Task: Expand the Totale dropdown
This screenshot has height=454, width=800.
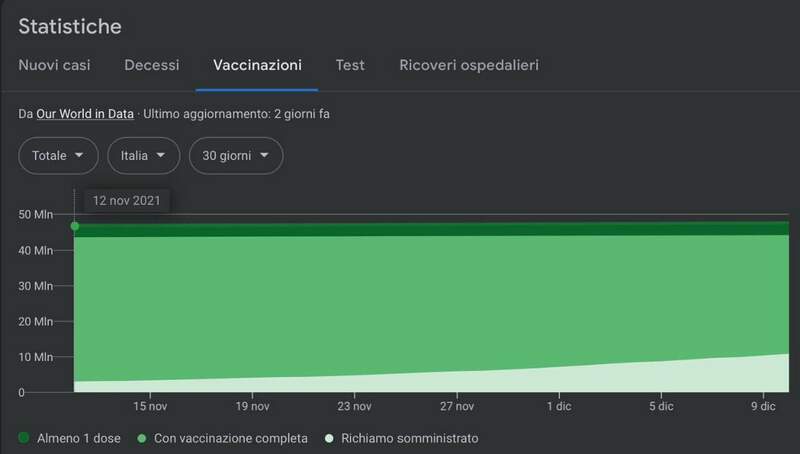Action: [x=58, y=156]
